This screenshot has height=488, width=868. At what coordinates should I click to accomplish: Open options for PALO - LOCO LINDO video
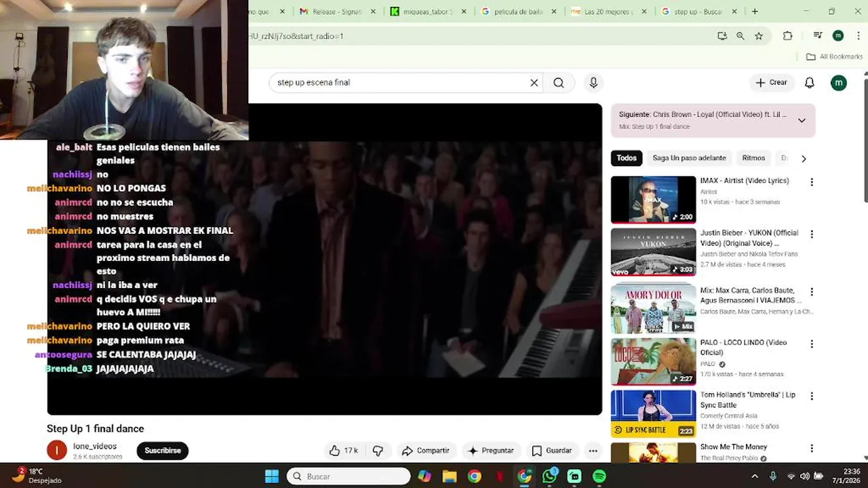click(x=811, y=344)
